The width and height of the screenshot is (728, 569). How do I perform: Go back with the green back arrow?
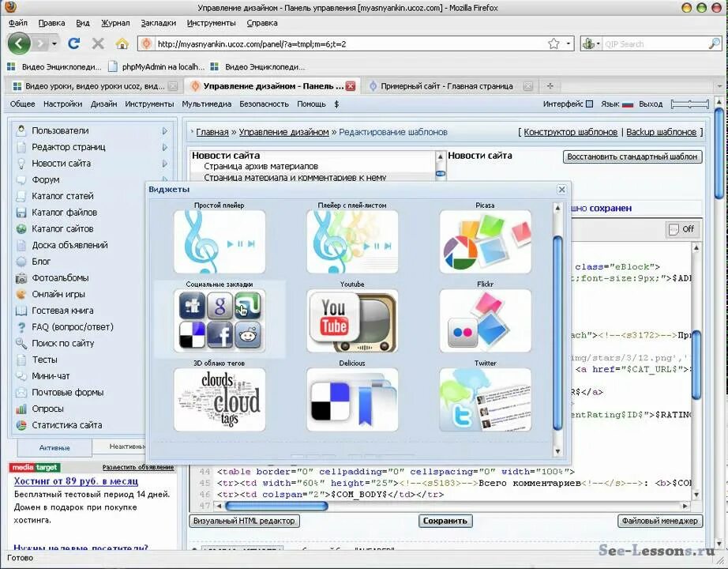[19, 43]
